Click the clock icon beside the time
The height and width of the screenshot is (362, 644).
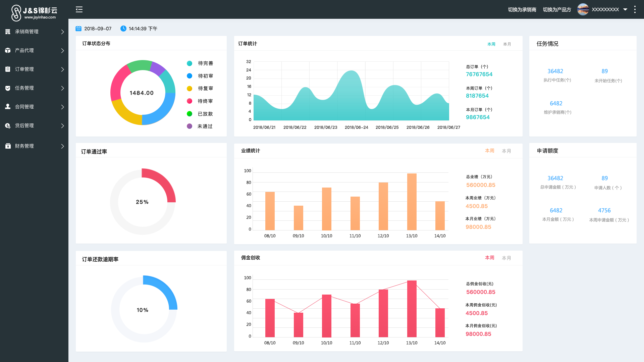(123, 29)
